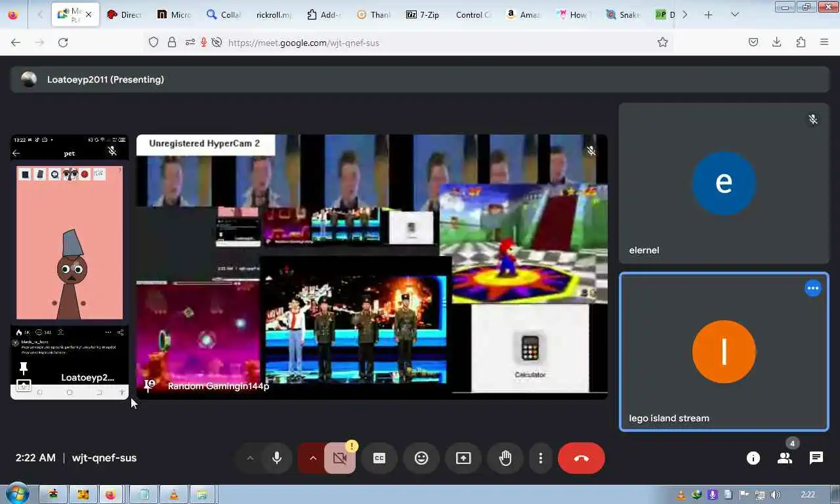Click the pin icon on Loatoeyp2011 tile

coord(24,368)
